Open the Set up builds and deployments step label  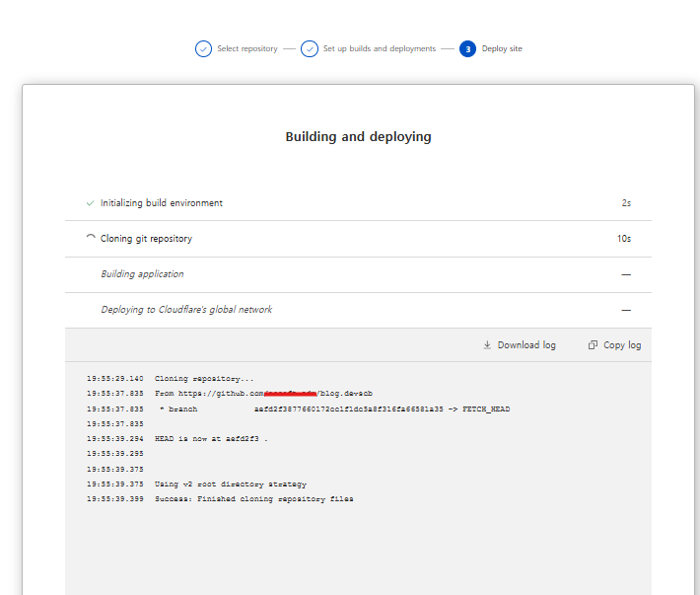[x=379, y=48]
